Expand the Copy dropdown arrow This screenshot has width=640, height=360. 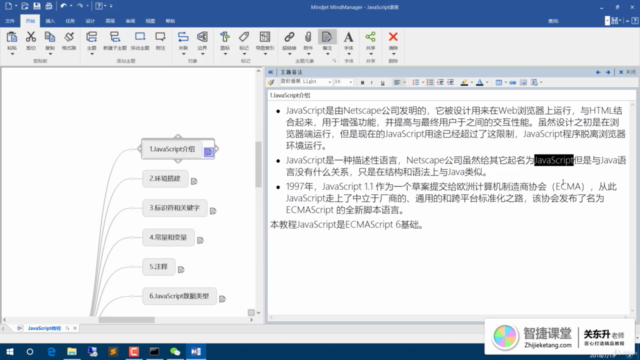point(50,54)
